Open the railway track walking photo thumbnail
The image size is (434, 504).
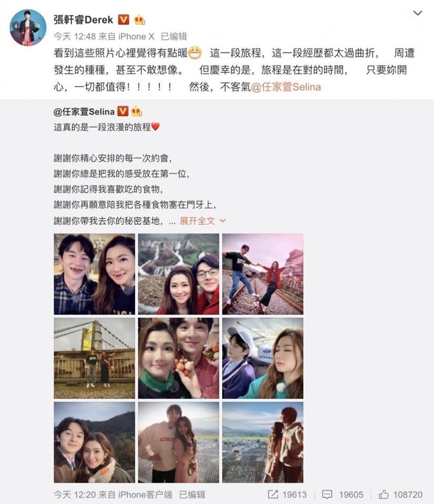pos(263,274)
